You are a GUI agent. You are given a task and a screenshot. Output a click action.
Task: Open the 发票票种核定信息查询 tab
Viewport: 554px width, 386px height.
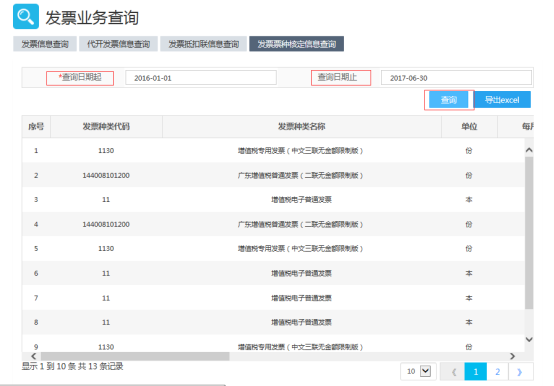click(296, 44)
